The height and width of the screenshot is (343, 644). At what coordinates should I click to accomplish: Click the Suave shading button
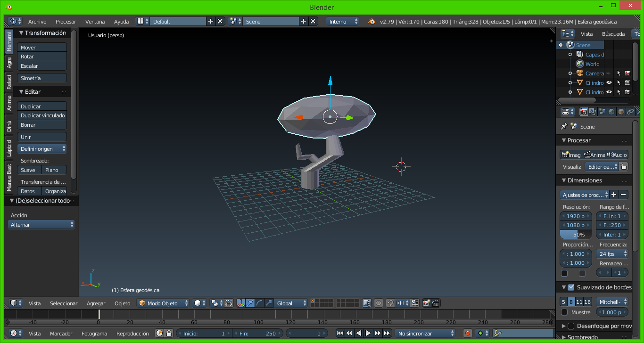[29, 170]
